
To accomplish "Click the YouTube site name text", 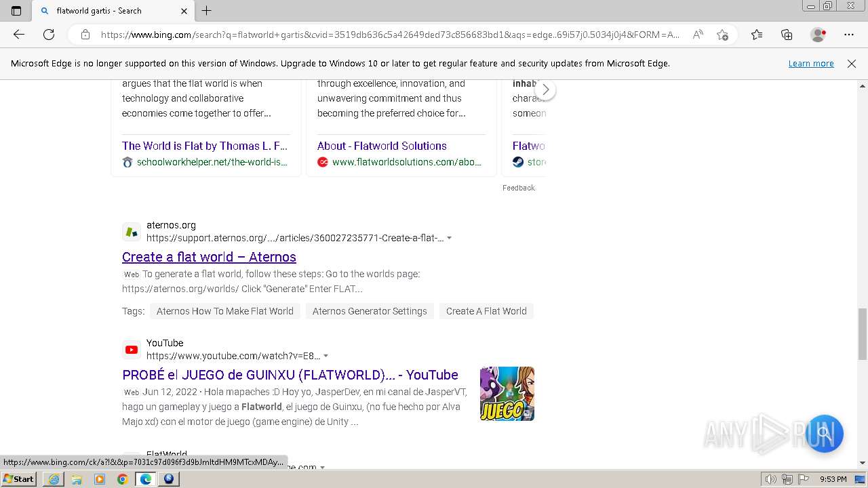I will tap(165, 343).
